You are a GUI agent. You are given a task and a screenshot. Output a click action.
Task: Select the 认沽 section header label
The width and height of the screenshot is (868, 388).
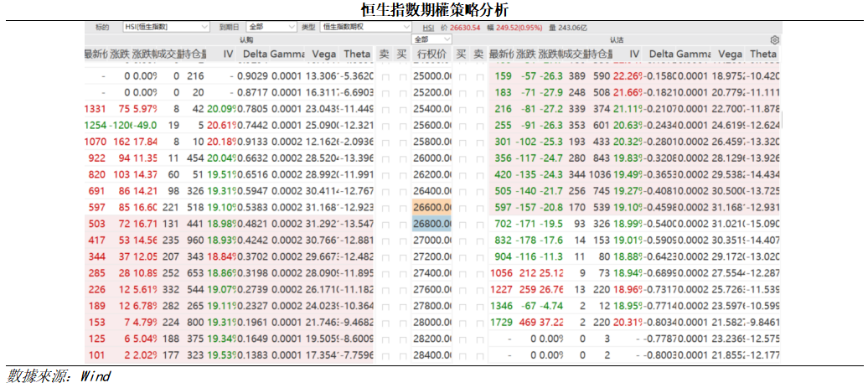click(617, 40)
